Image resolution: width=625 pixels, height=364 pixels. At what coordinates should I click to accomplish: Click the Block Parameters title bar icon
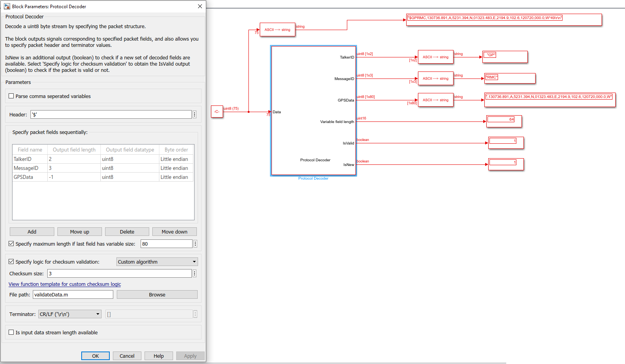point(6,6)
